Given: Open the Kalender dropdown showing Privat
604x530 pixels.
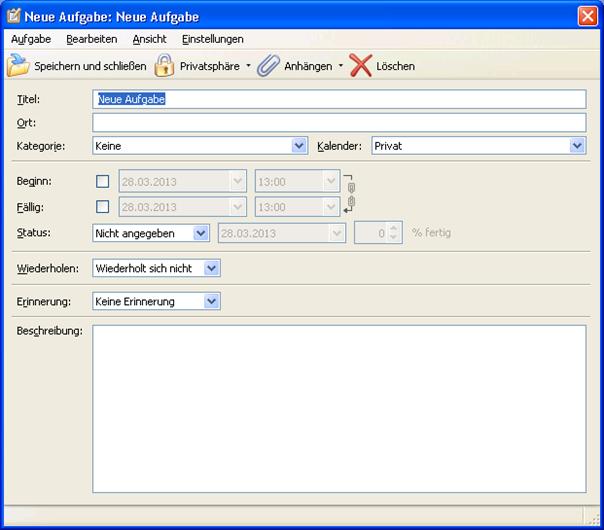Looking at the screenshot, I should [479, 146].
